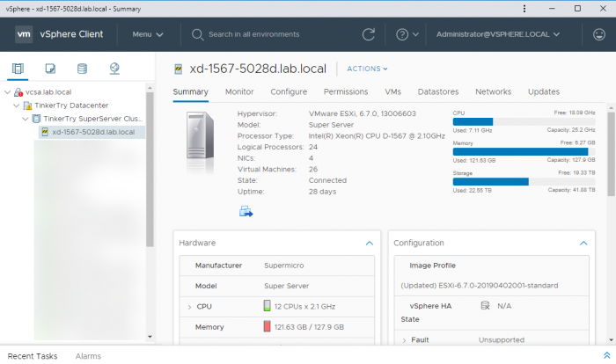Switch to the Monitor tab

(x=239, y=91)
